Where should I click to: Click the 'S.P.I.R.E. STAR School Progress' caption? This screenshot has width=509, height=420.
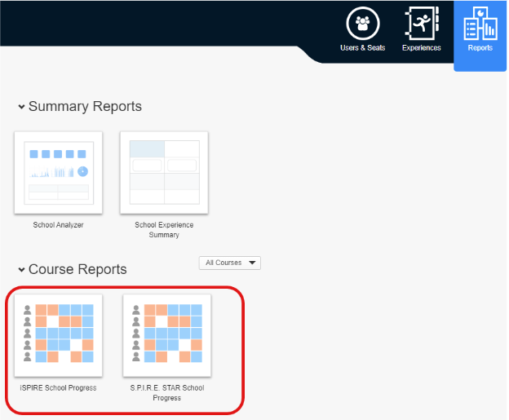[x=166, y=393]
